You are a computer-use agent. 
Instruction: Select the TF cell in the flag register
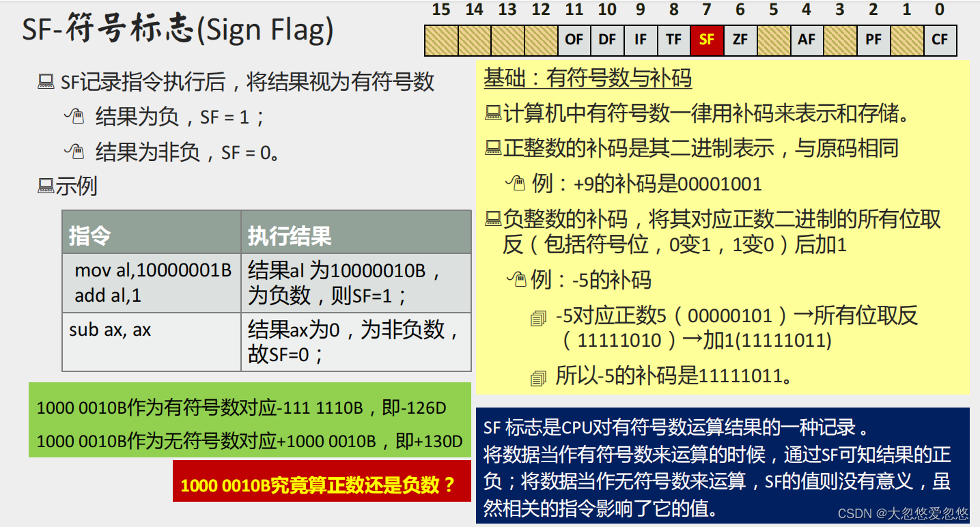674,40
